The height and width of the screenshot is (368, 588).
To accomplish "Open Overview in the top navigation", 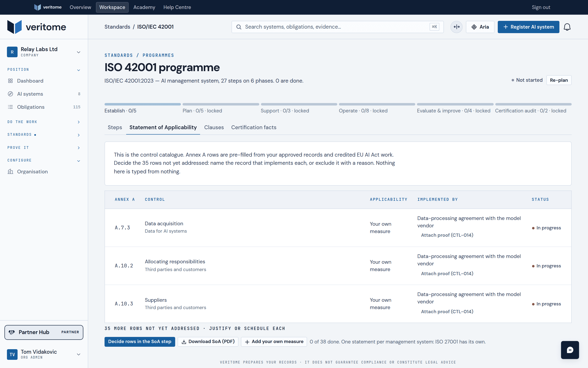I will point(80,7).
